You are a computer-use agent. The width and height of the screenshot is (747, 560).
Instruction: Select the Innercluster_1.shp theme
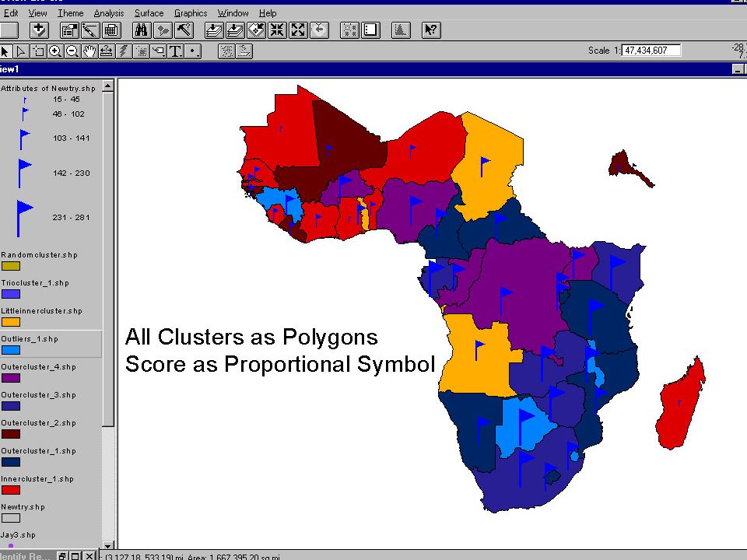pos(37,479)
